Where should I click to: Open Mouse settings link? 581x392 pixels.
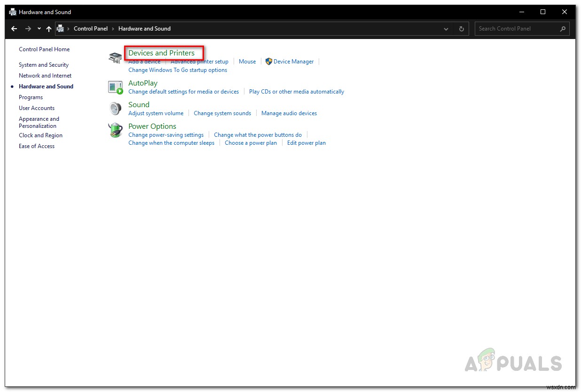coord(247,62)
